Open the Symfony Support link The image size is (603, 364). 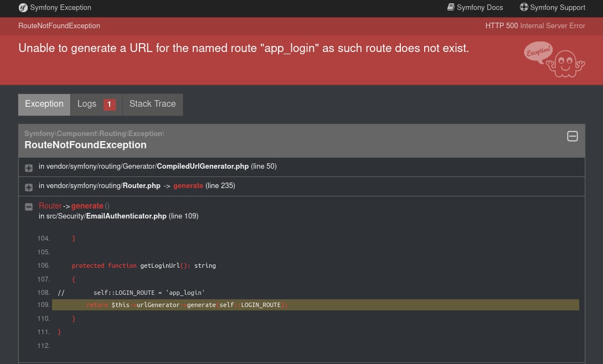tap(552, 7)
